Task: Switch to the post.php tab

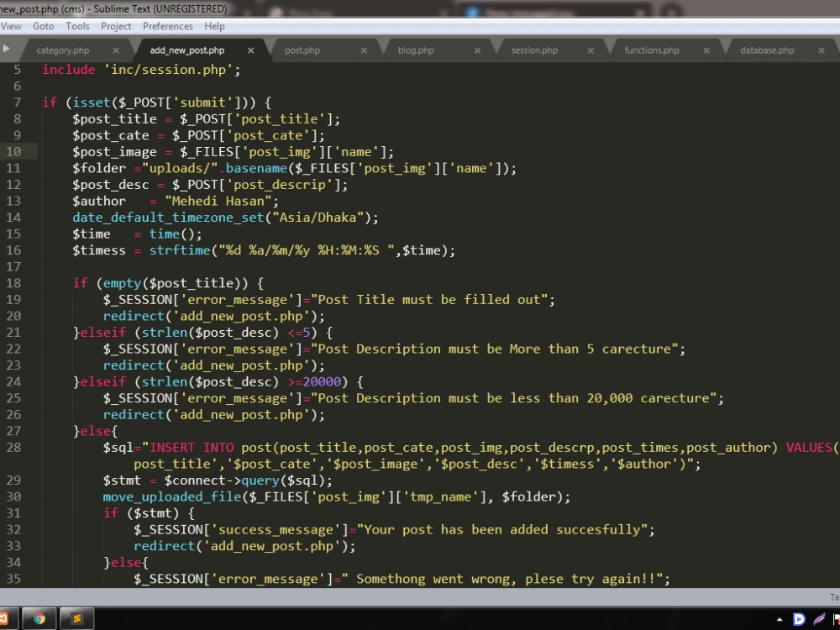Action: tap(302, 50)
